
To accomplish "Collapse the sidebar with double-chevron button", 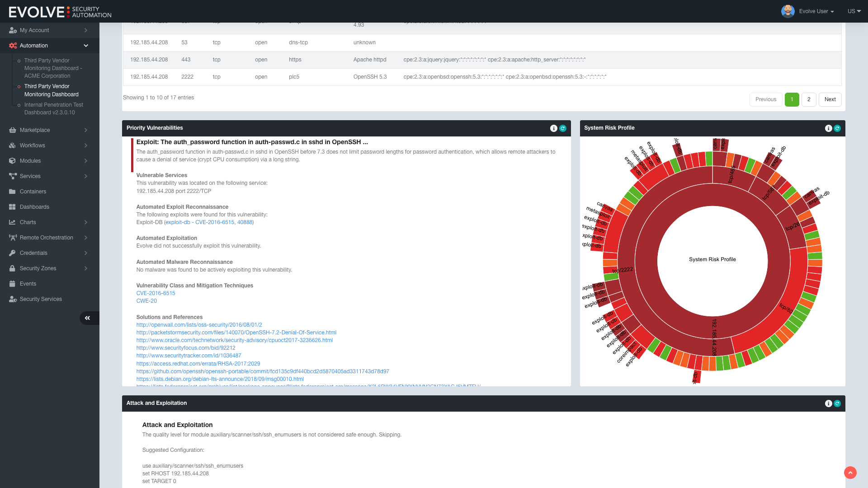I will (88, 318).
